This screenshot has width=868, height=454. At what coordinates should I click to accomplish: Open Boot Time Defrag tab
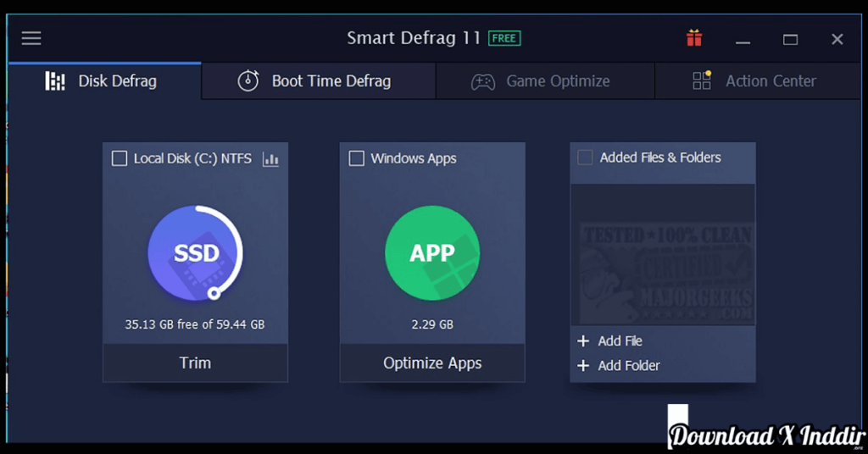click(319, 81)
